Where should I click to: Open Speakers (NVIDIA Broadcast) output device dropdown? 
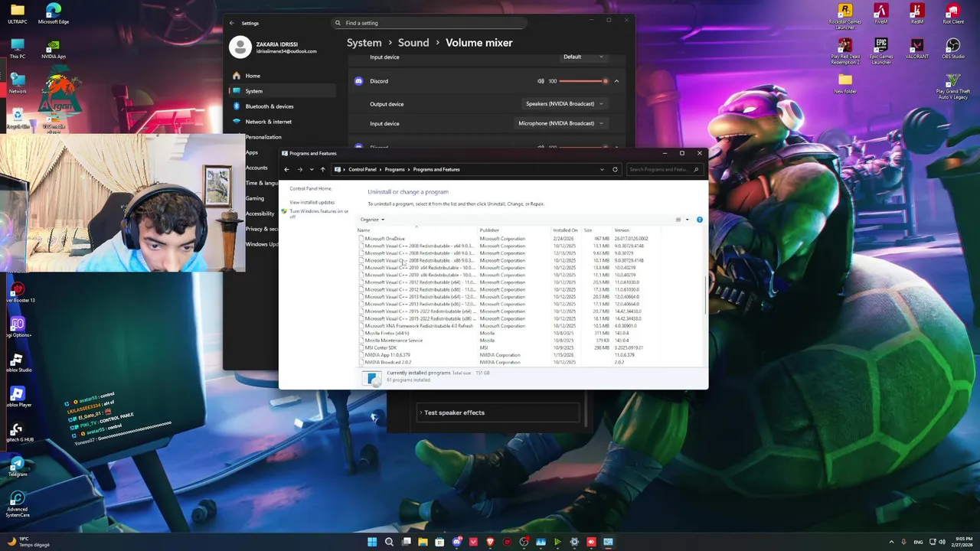(564, 104)
